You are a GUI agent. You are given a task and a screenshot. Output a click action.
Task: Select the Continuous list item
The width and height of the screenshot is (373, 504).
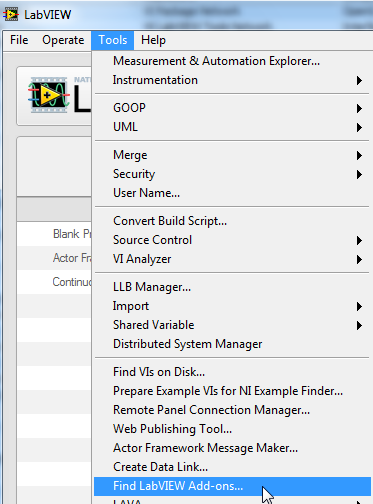tap(54, 282)
